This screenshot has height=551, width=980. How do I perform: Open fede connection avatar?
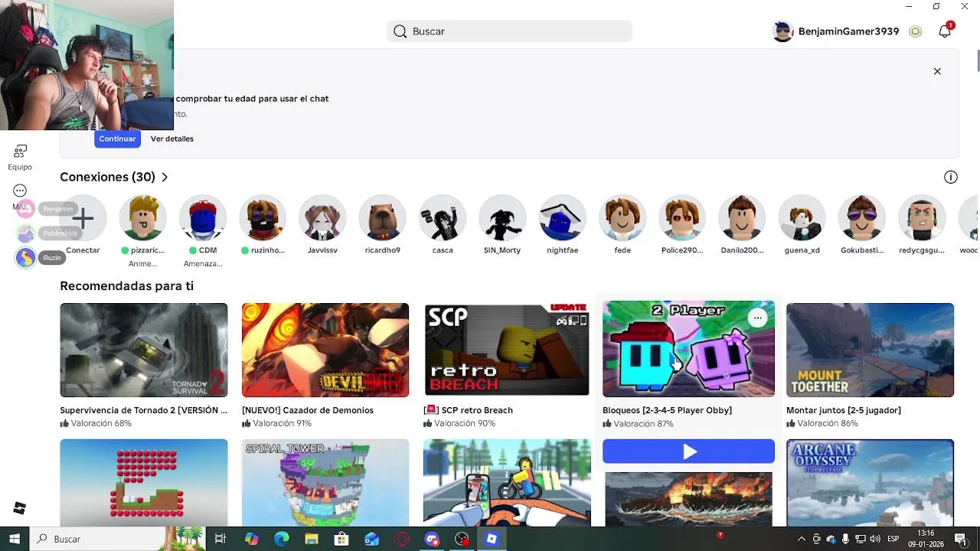[622, 219]
